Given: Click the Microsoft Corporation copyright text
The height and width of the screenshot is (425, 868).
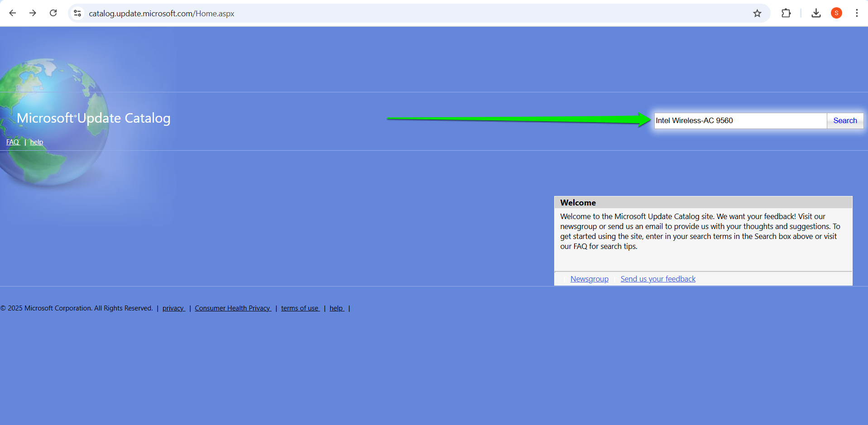Looking at the screenshot, I should click(77, 308).
